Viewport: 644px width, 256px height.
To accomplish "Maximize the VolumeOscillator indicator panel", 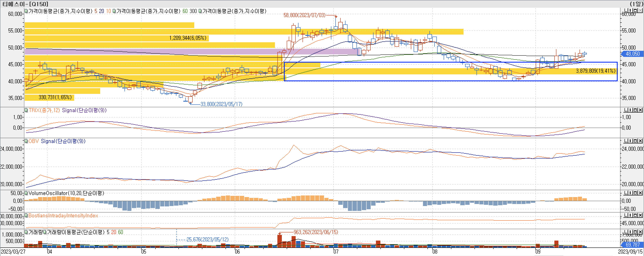I will [x=635, y=193].
